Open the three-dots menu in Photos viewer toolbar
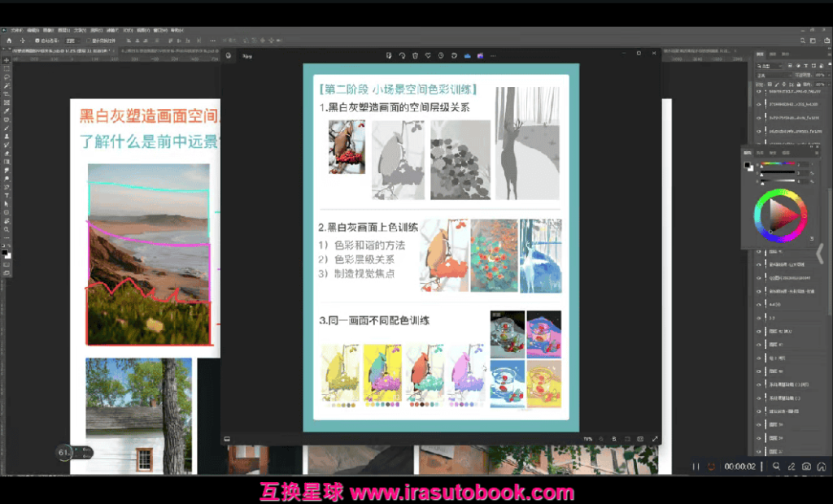Screen dimensions: 833x504 tap(493, 55)
